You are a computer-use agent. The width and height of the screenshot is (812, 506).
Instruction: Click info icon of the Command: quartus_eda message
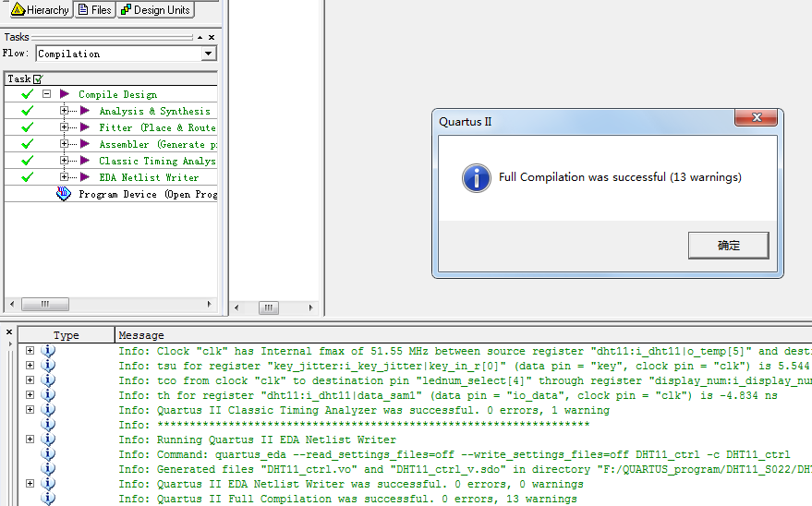click(x=48, y=453)
